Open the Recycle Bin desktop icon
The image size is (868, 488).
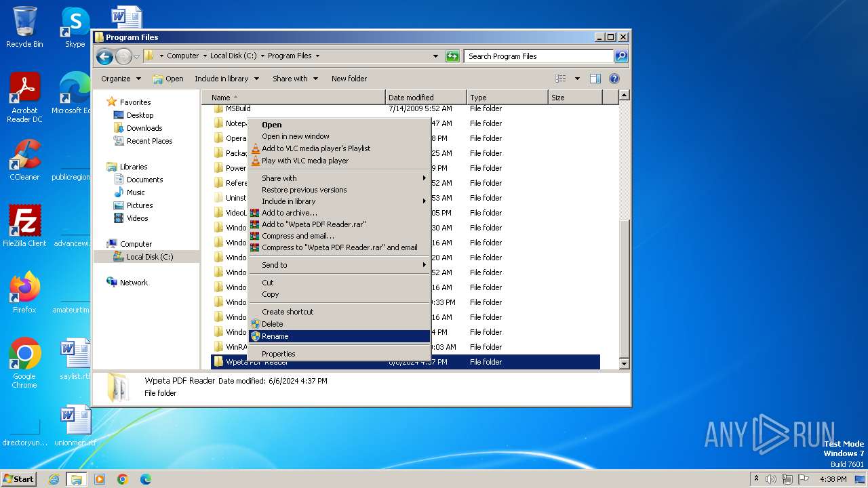click(24, 27)
